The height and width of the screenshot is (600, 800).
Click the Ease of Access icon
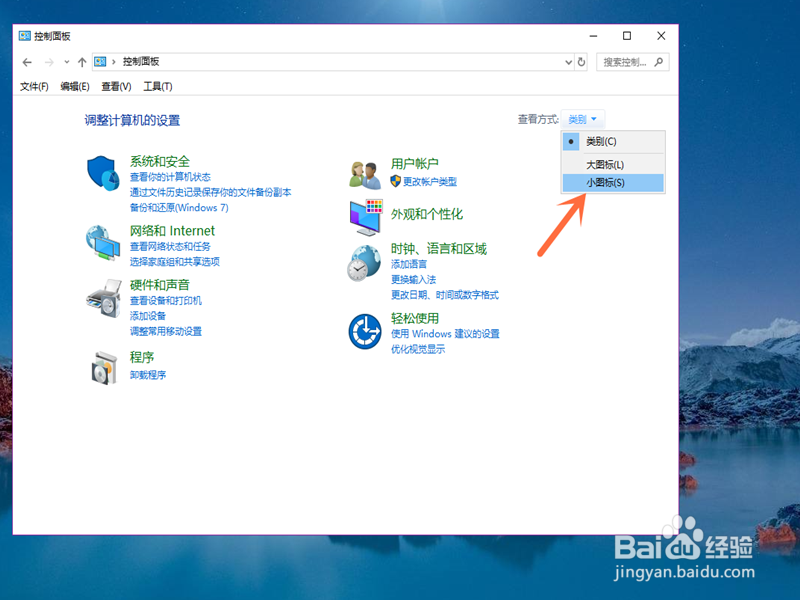coord(365,332)
